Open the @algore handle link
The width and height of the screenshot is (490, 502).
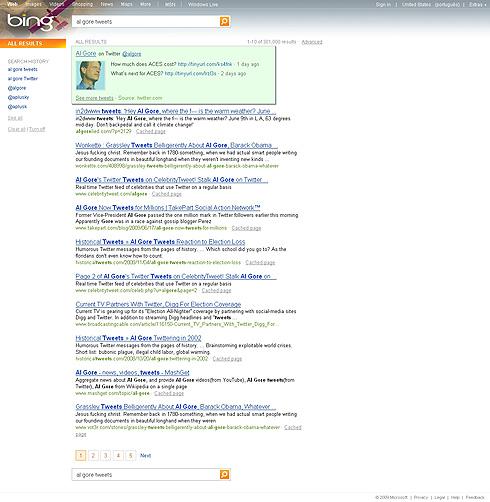coord(132,54)
